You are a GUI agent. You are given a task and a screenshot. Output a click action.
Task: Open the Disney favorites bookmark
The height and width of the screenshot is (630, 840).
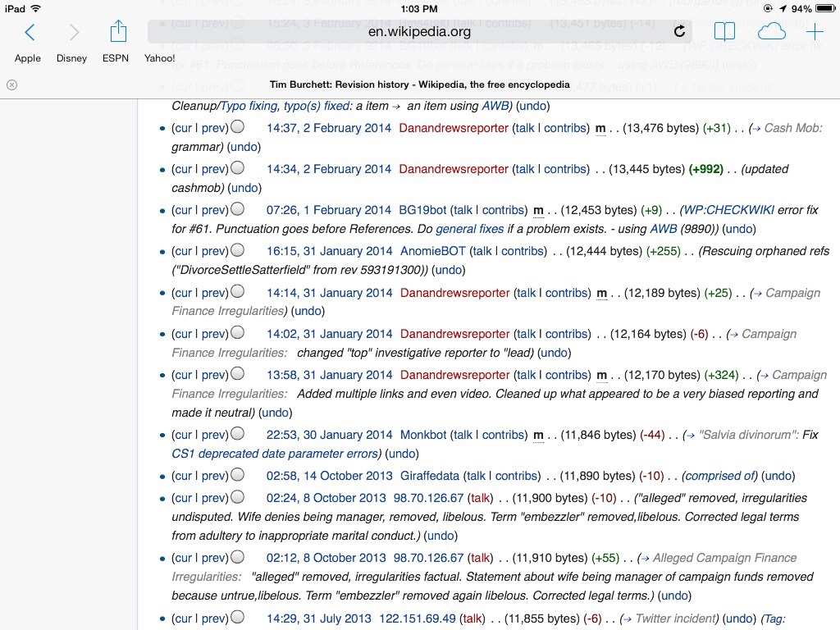pos(72,58)
